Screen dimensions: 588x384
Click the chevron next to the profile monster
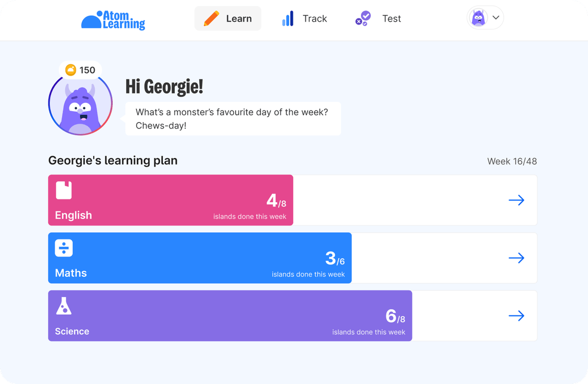pos(496,17)
